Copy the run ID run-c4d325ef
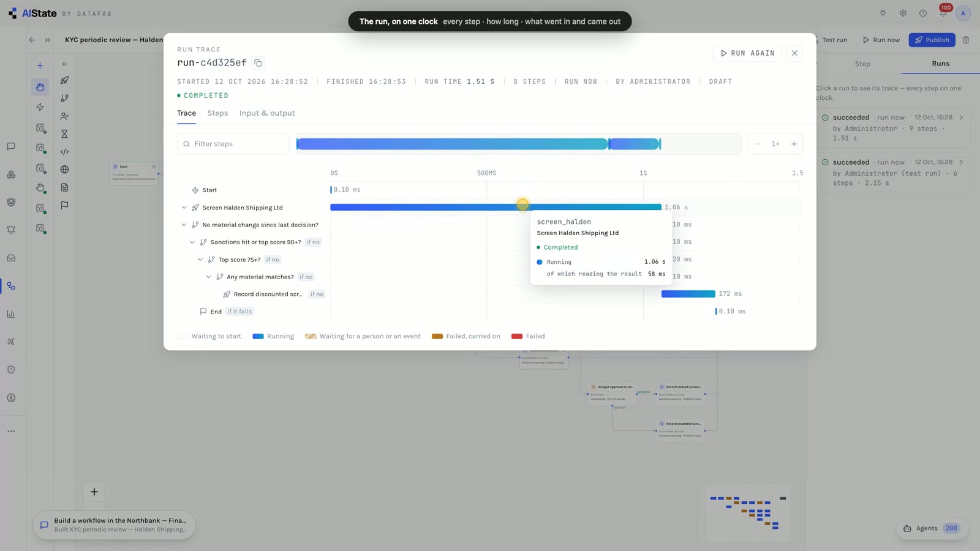980x551 pixels. tap(258, 63)
